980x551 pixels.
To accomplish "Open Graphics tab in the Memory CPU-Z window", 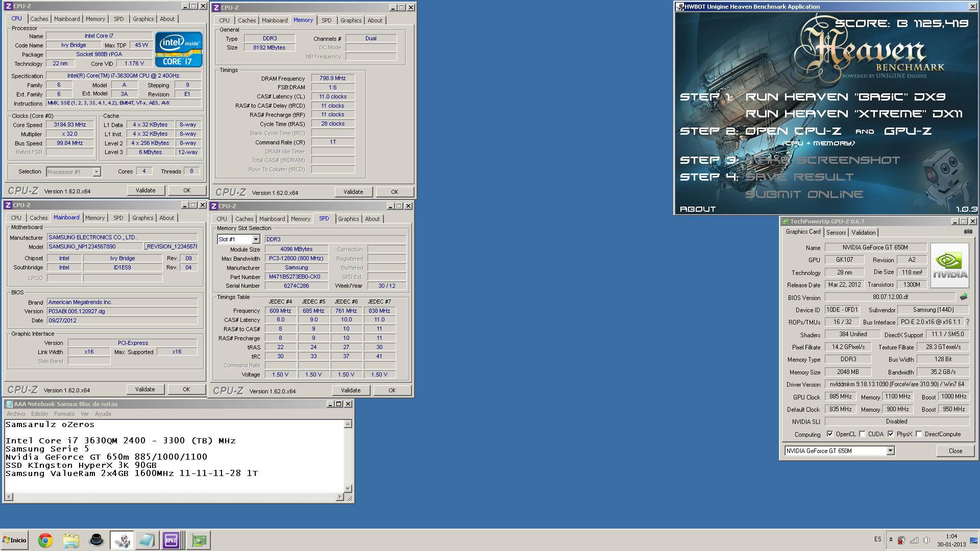I will click(351, 20).
